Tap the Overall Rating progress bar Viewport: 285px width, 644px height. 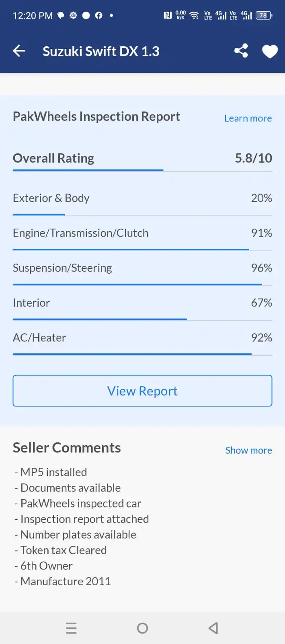[142, 171]
